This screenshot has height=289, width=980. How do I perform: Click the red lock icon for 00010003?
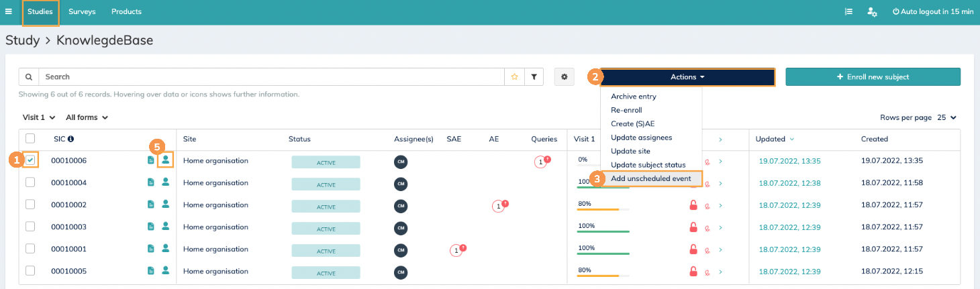point(694,227)
